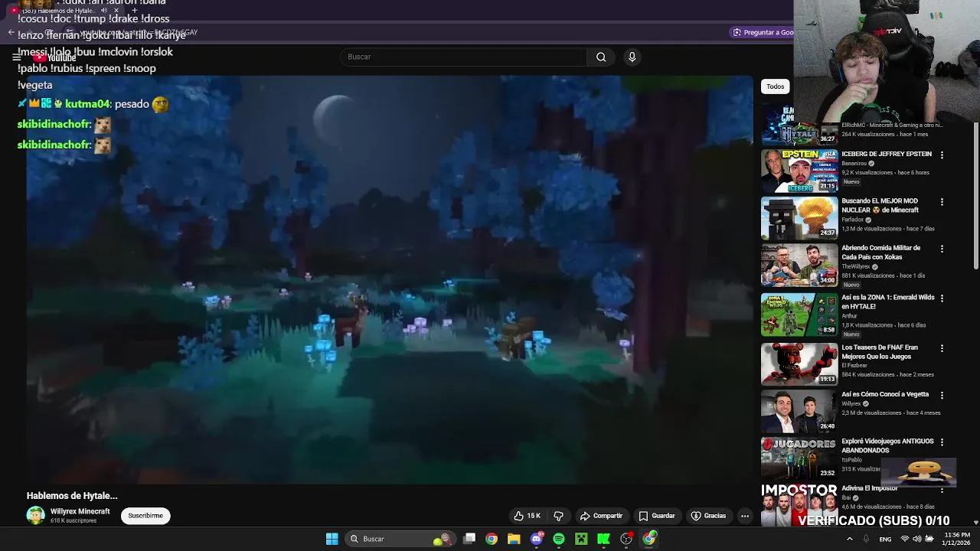Like the video with 15 K thumbs-up
Viewport: 980px width, 551px height.
[528, 516]
